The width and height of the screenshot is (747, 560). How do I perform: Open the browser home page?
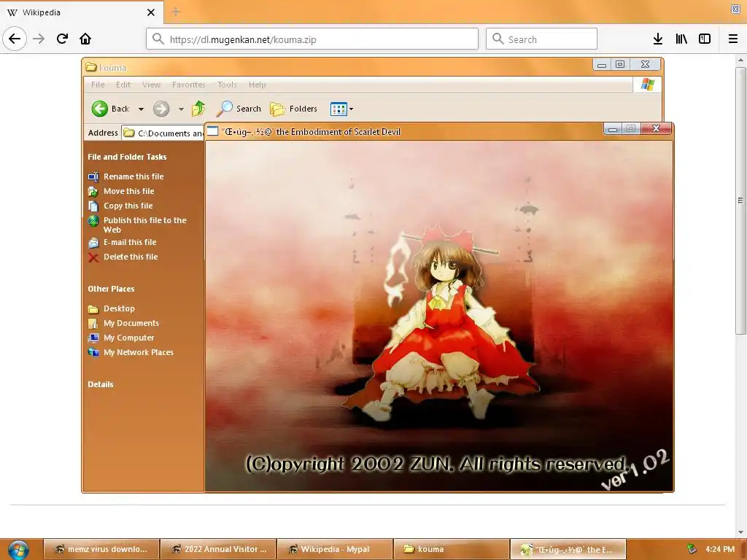click(85, 39)
